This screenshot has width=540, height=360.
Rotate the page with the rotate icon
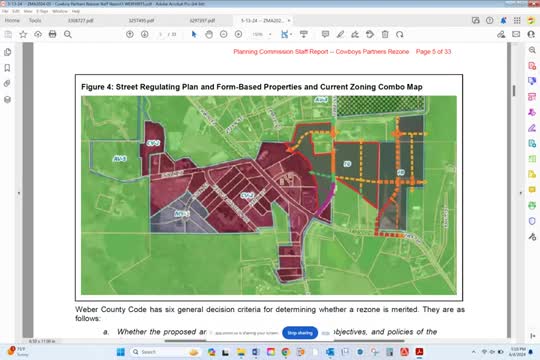click(399, 34)
